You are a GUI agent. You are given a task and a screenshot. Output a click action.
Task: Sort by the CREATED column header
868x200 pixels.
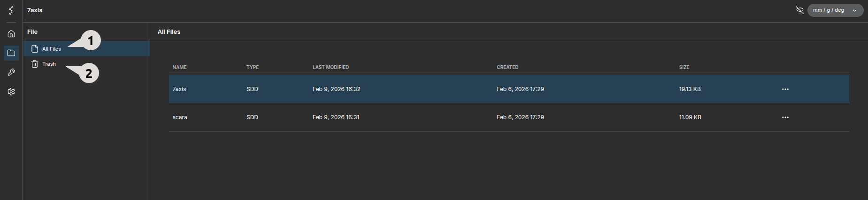tap(507, 67)
